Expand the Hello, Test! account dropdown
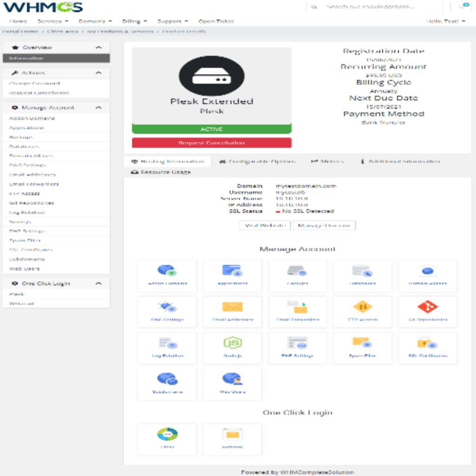Image resolution: width=476 pixels, height=476 pixels. 445,21
